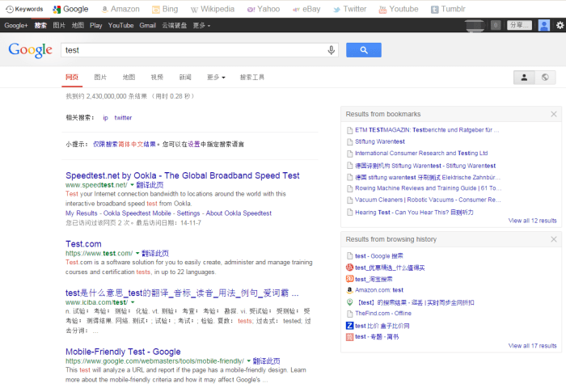566x392 pixels.
Task: Open Mobile-Friendly Test - Google result
Action: [123, 352]
